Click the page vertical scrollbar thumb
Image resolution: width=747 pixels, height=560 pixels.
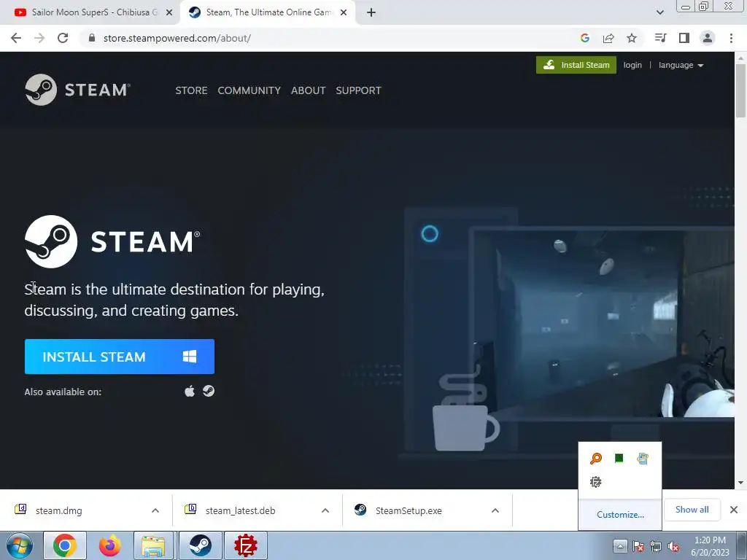tap(740, 90)
